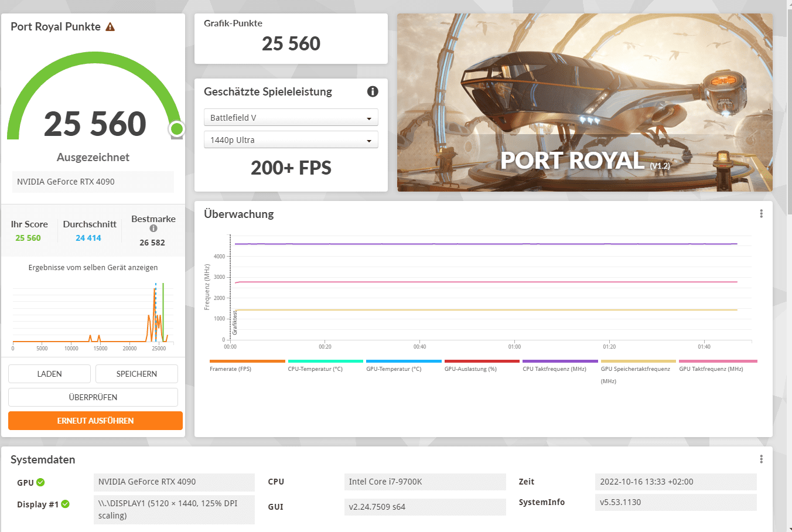Click the orange ERNEUT AUSFÜHREN button

click(95, 421)
